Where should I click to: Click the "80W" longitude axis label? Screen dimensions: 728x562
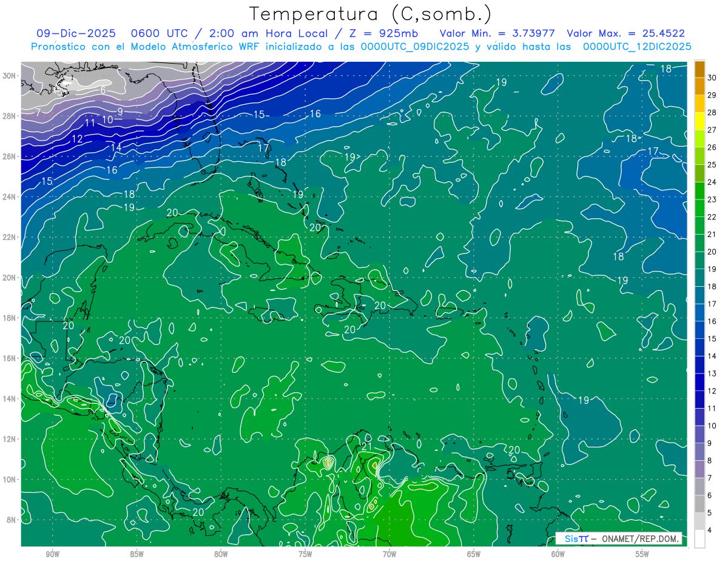221,554
